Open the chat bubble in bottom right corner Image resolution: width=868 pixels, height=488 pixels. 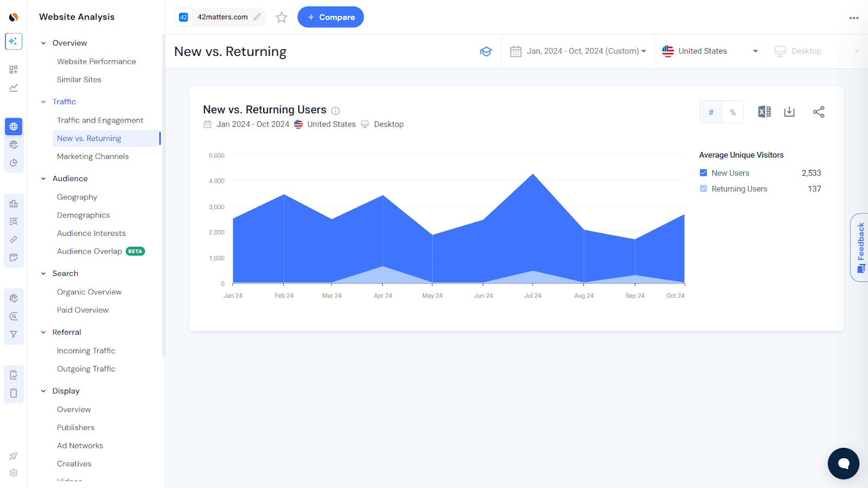point(843,464)
